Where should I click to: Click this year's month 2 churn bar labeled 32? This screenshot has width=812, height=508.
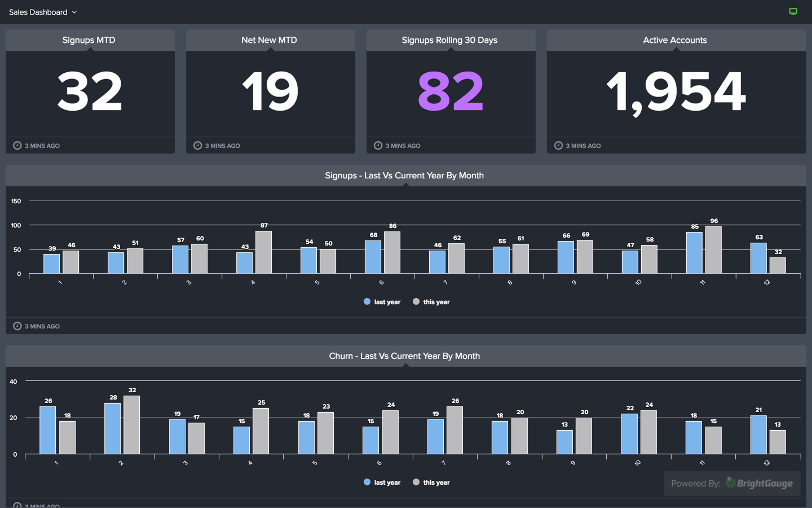[131, 424]
